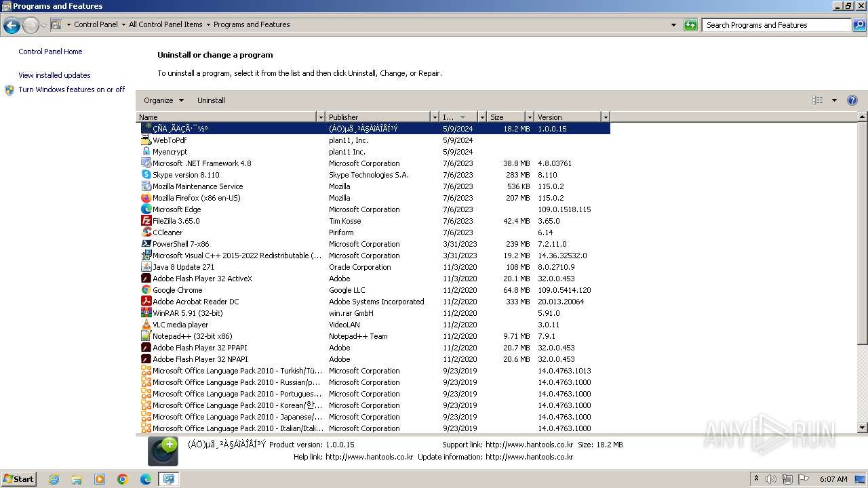The height and width of the screenshot is (488, 868).
Task: Open Turn Windows features on or off
Action: [x=71, y=89]
